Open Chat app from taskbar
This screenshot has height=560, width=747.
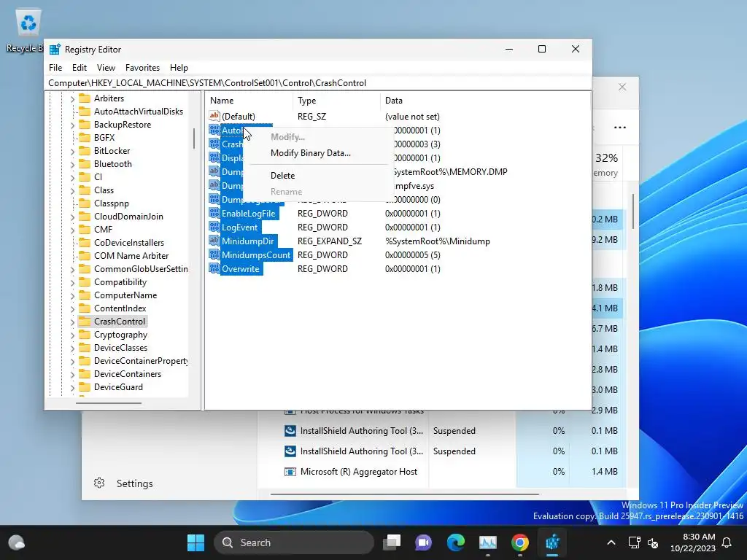coord(423,542)
